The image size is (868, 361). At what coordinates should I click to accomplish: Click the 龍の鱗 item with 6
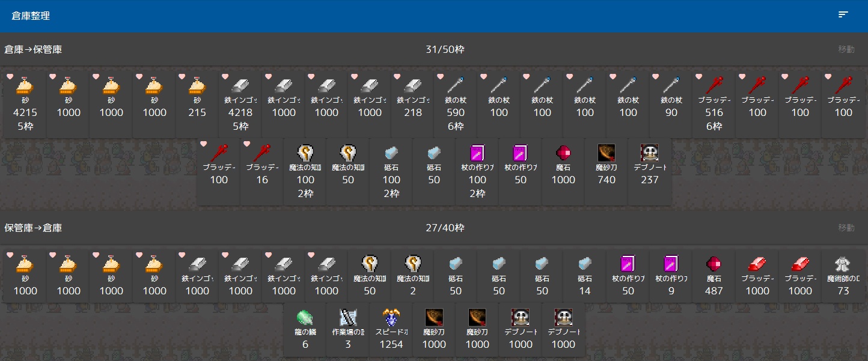[x=305, y=330]
